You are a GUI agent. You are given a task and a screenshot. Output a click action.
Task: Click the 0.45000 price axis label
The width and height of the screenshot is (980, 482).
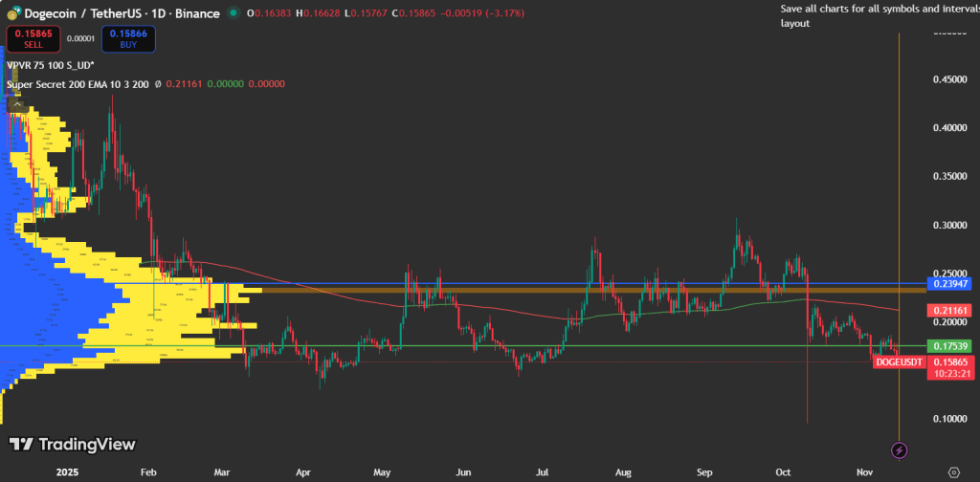pos(950,79)
